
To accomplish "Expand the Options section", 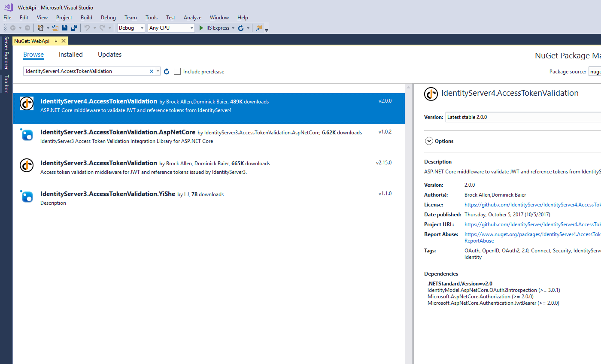I will point(429,141).
